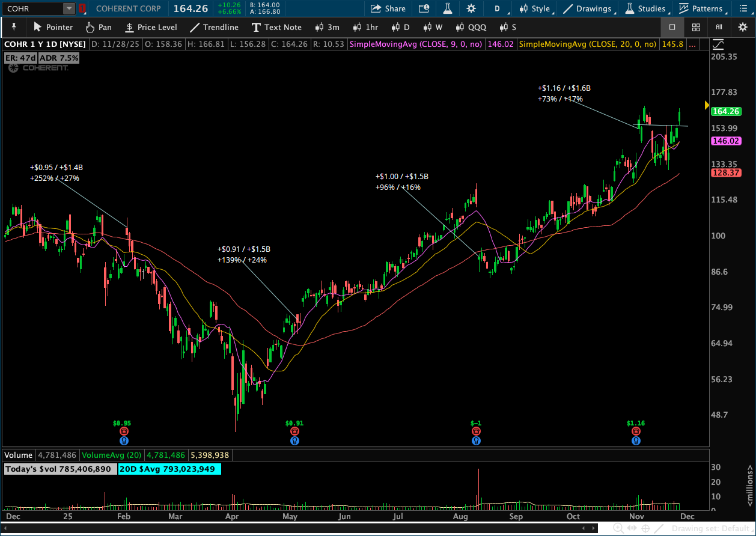Select the Price Level drawing tool
Screen dimensions: 756x536
tap(151, 27)
